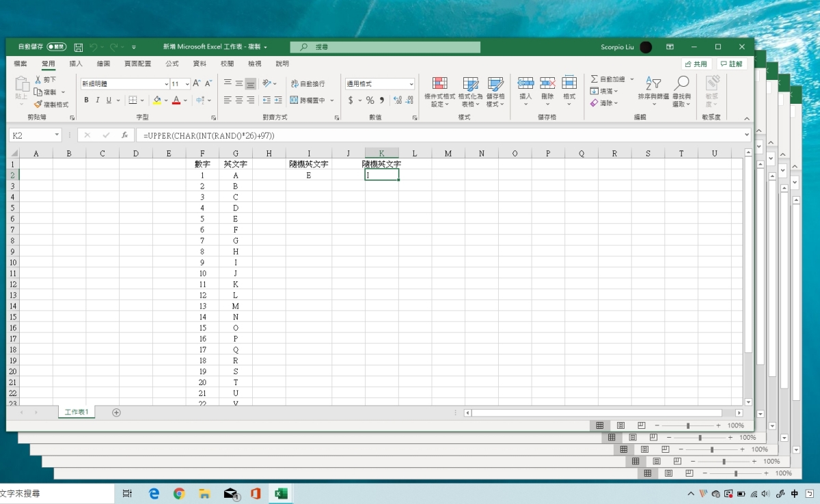Toggle Bold formatting
This screenshot has width=820, height=504.
point(86,100)
